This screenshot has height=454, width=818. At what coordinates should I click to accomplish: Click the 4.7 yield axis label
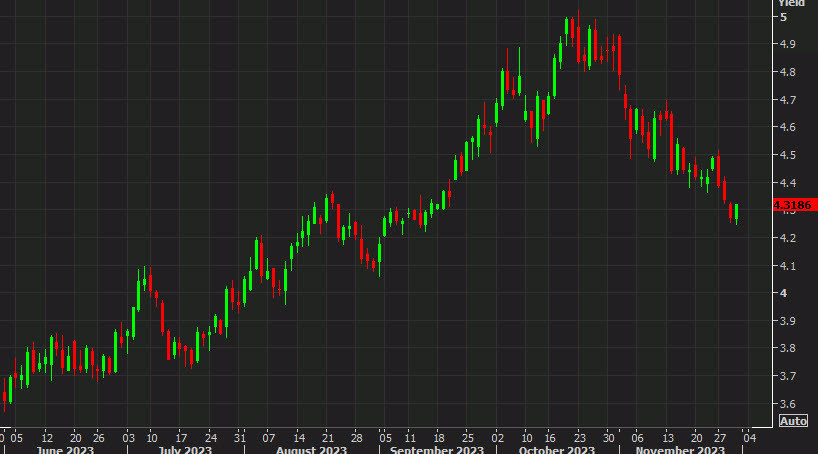[x=788, y=100]
